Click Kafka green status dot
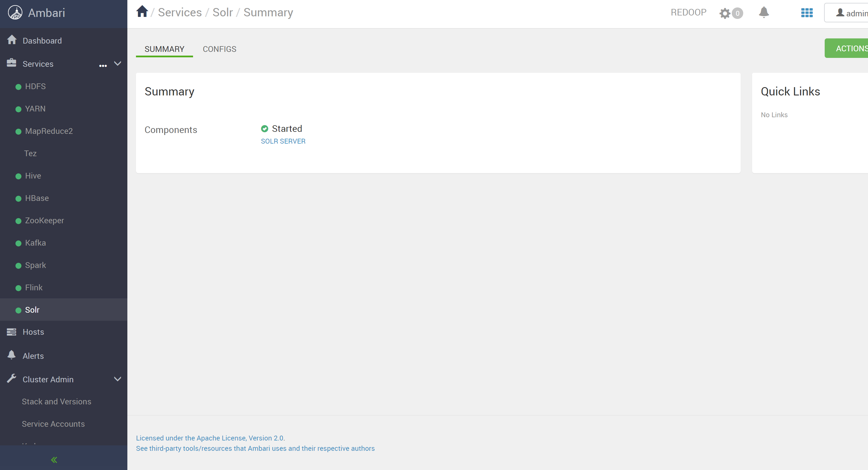Image resolution: width=868 pixels, height=470 pixels. point(18,243)
